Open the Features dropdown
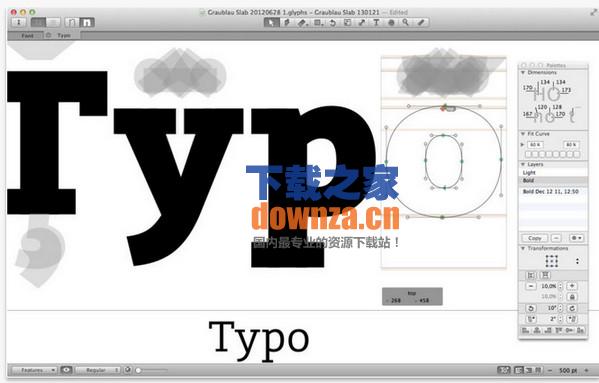 (34, 370)
